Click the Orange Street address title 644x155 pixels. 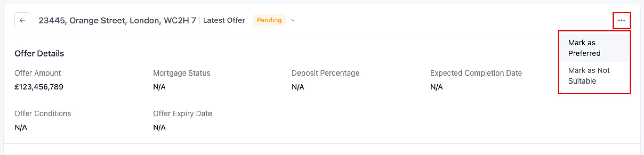click(117, 20)
